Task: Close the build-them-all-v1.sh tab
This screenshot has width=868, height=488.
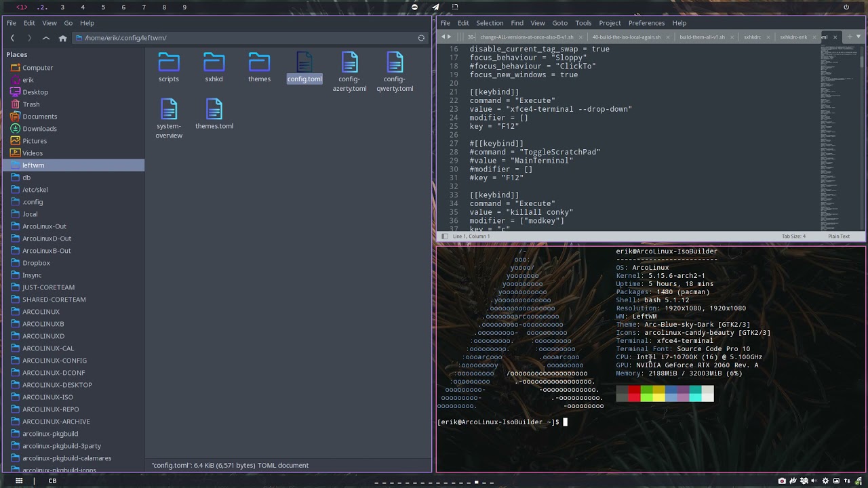Action: pos(731,37)
